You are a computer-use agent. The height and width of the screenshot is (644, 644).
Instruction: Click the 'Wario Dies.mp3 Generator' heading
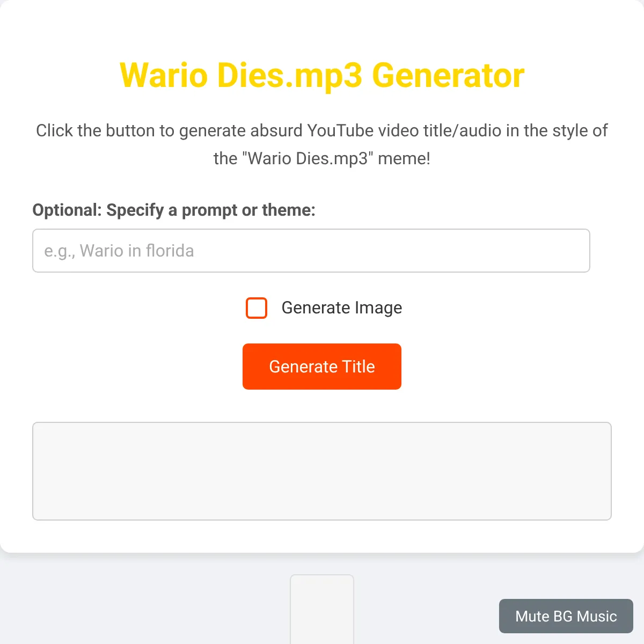322,75
